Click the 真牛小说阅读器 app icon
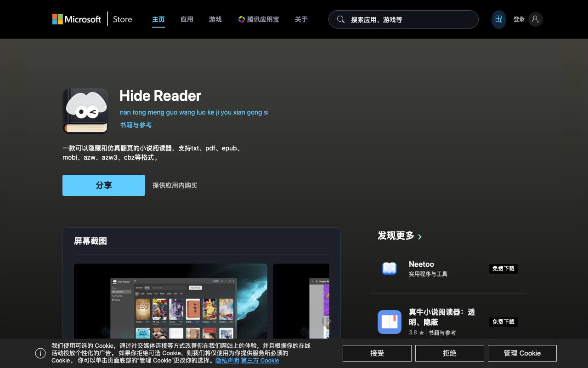 [390, 322]
